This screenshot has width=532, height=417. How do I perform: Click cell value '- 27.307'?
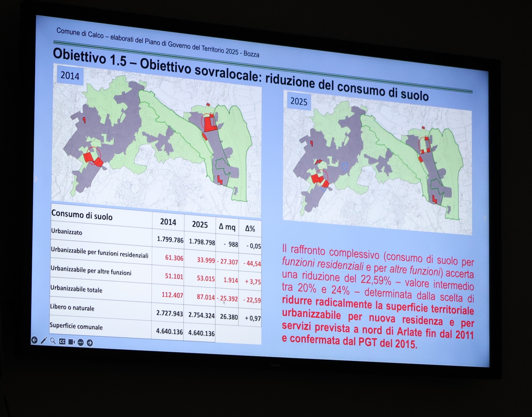pyautogui.click(x=227, y=262)
